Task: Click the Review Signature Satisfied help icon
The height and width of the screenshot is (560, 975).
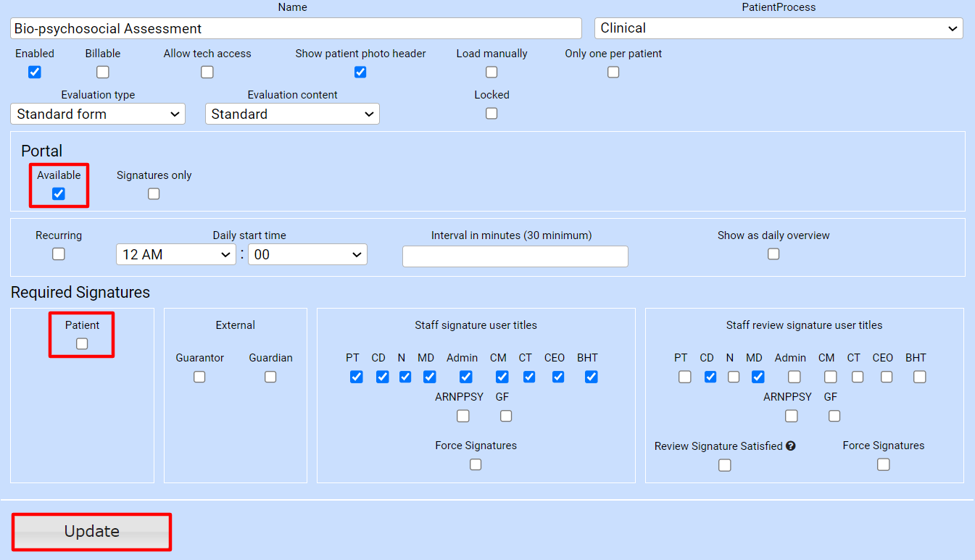Action: click(791, 446)
